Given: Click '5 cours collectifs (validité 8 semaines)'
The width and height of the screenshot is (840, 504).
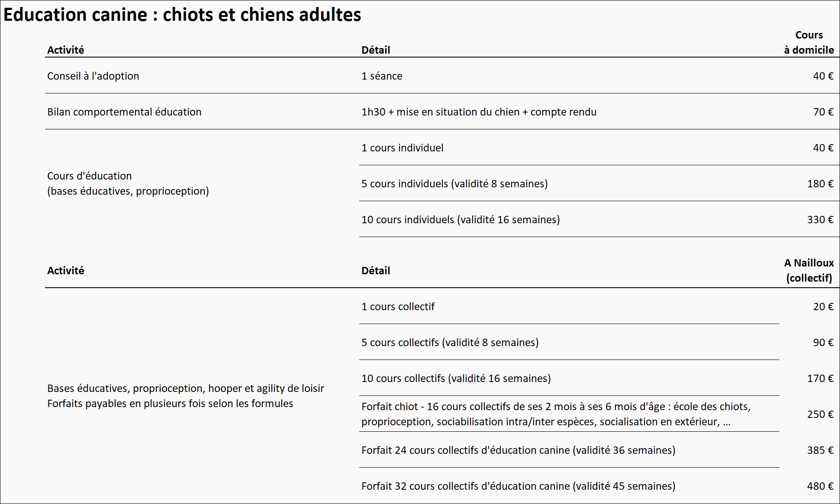Looking at the screenshot, I should (450, 343).
